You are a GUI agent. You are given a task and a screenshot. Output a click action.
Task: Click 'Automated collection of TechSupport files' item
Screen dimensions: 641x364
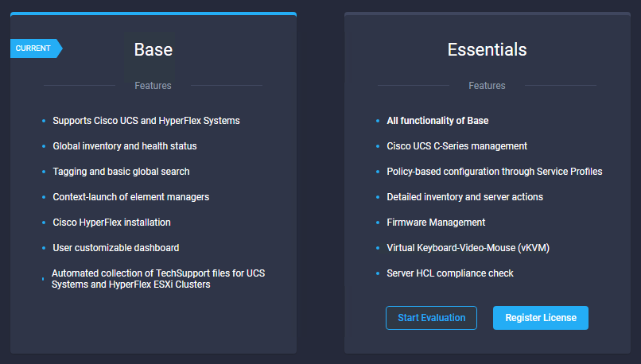pos(157,279)
